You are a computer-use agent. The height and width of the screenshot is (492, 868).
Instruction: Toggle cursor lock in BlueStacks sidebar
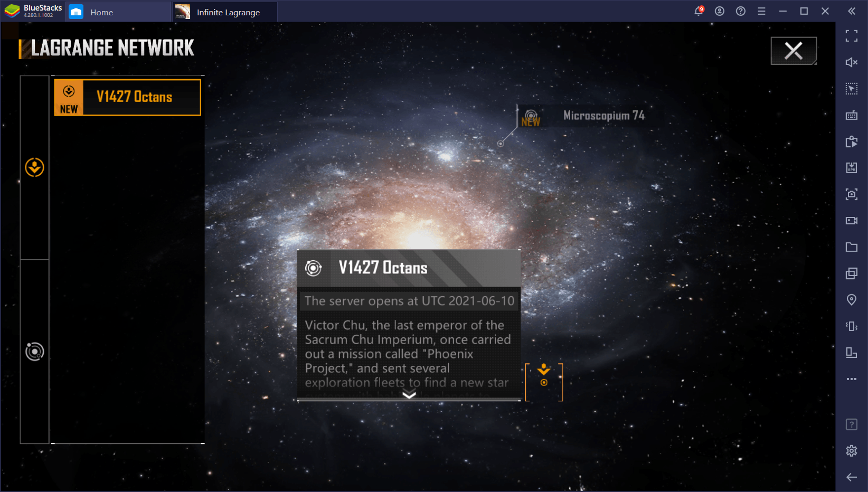(852, 89)
